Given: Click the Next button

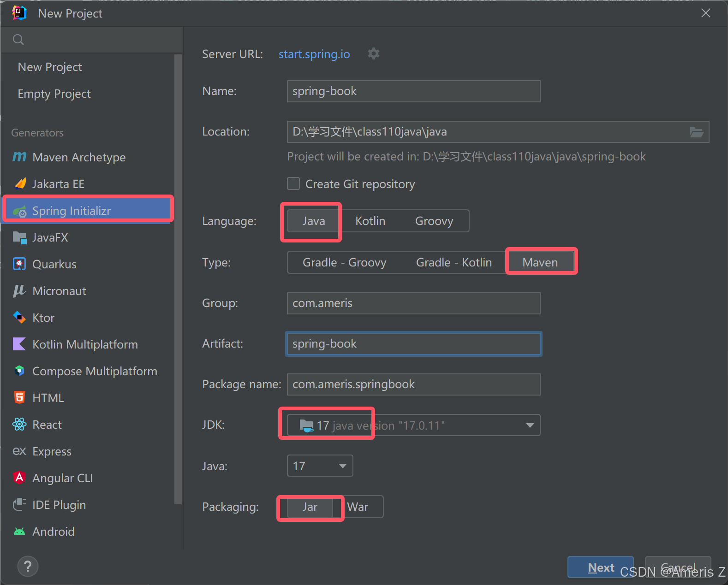Looking at the screenshot, I should click(x=601, y=567).
